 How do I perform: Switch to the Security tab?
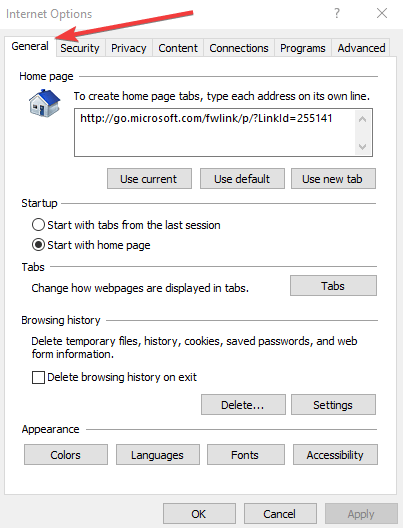(80, 48)
